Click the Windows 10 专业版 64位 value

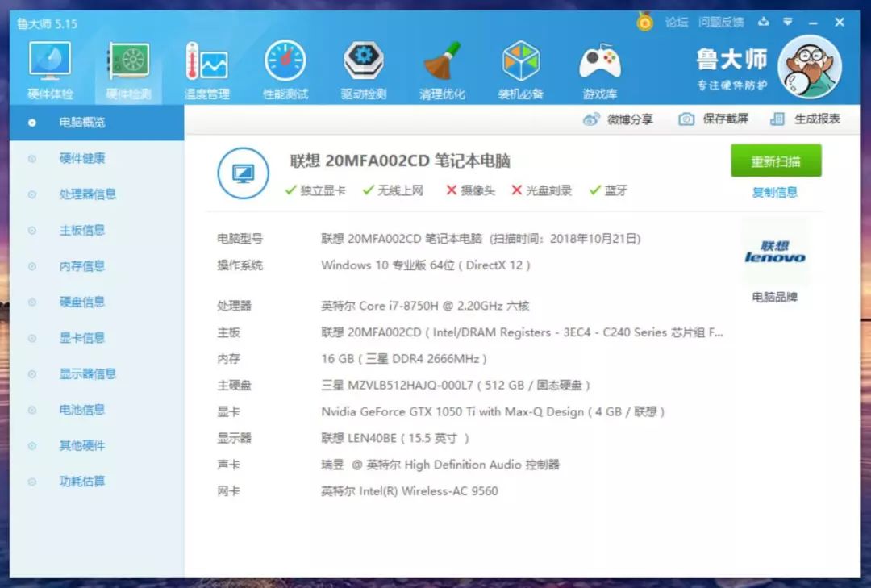[426, 265]
